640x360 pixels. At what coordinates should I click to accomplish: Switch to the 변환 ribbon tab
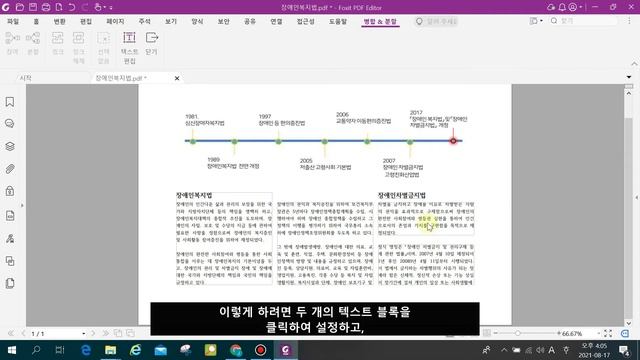point(60,21)
